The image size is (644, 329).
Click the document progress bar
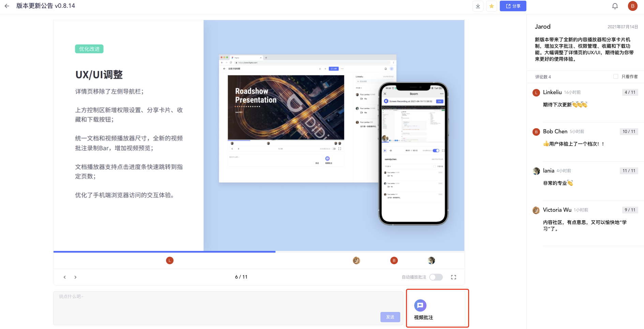[x=259, y=252]
